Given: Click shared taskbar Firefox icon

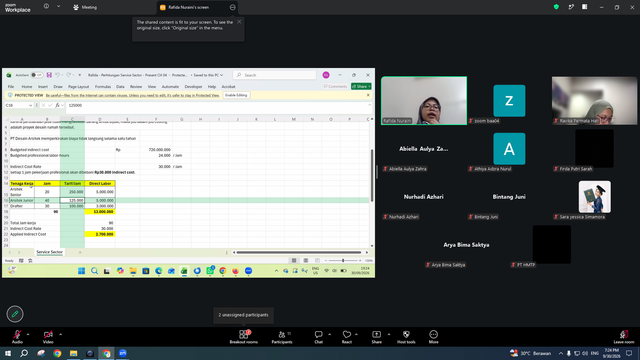Looking at the screenshot, I should [x=236, y=271].
